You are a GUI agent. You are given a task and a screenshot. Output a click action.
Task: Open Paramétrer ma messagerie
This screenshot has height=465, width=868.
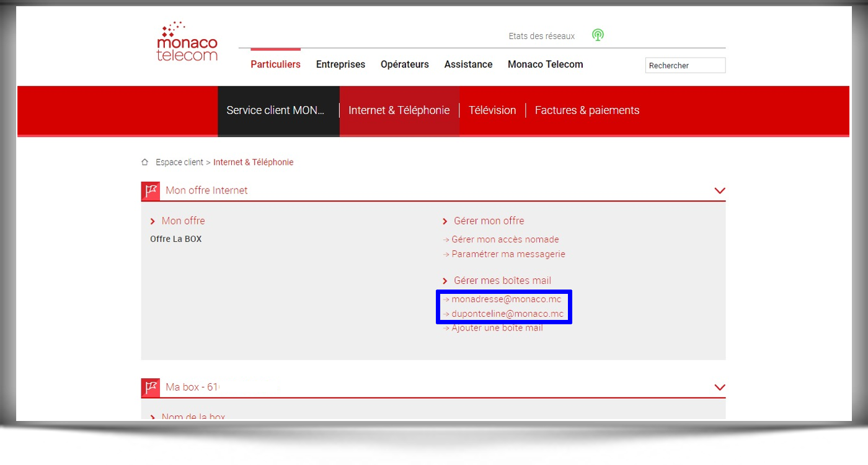pos(508,254)
